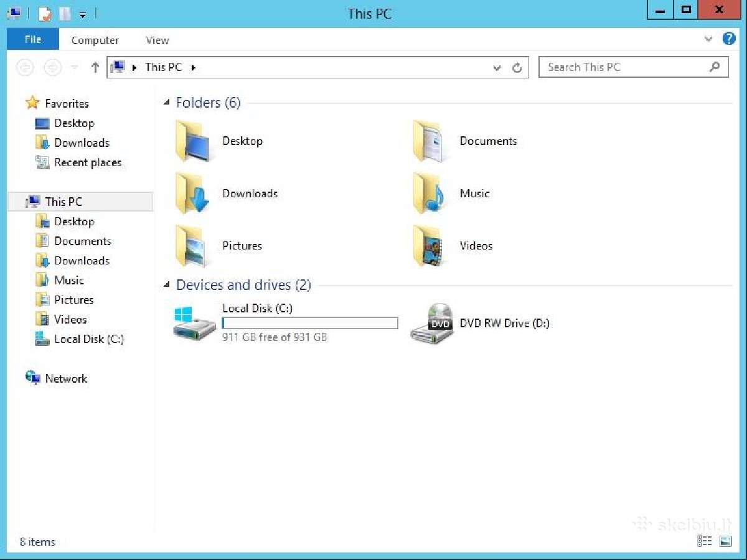This screenshot has height=560, width=747.
Task: Open the address bar history dropdown
Action: [497, 67]
